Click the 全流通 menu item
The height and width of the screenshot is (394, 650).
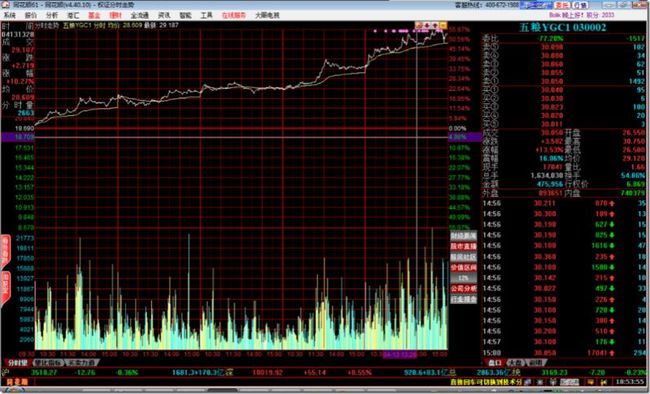click(x=140, y=15)
